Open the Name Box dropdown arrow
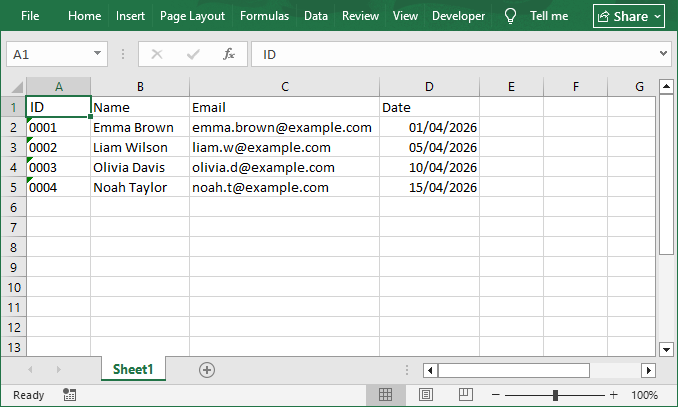Viewport: 678px width, 407px height. (97, 54)
